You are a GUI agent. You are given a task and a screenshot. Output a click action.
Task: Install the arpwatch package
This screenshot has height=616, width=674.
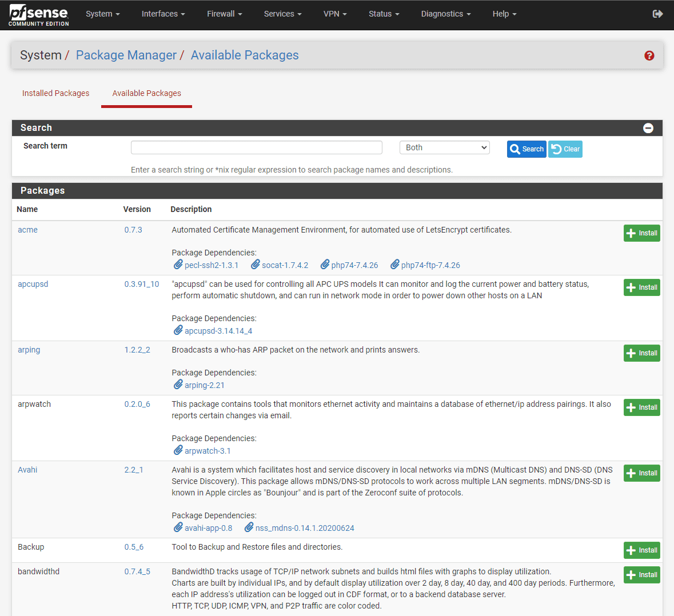pyautogui.click(x=642, y=407)
